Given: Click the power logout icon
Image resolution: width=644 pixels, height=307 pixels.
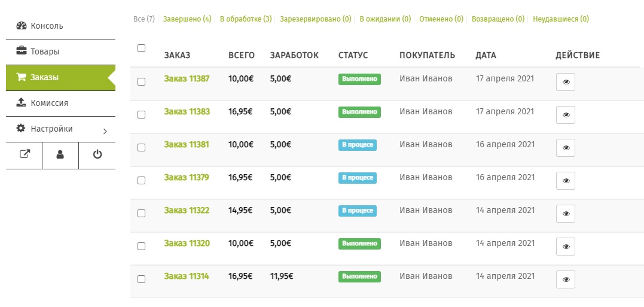Looking at the screenshot, I should (x=97, y=154).
